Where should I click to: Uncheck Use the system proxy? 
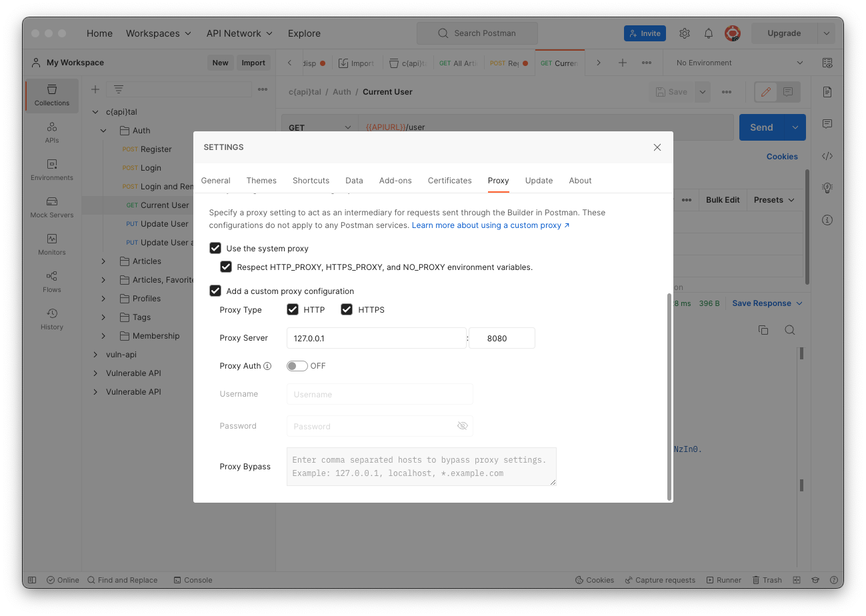tap(215, 249)
